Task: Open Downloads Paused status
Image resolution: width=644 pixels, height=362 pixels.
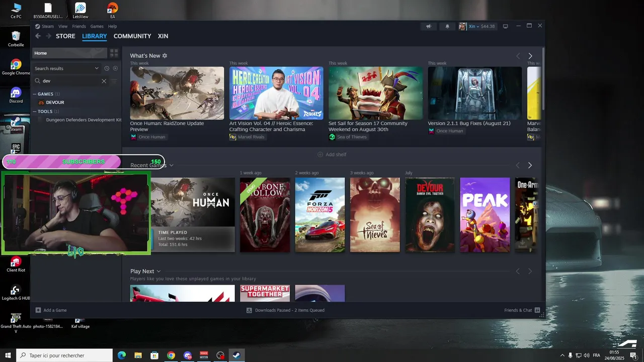Action: coord(285,310)
